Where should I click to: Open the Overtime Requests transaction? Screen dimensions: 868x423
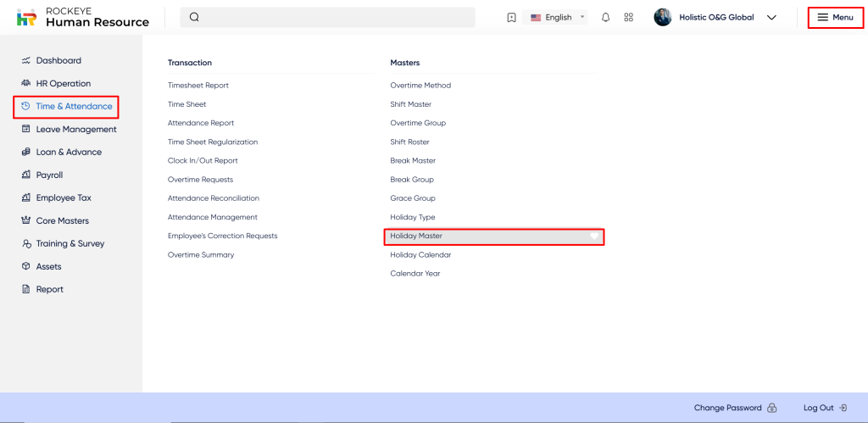[200, 180]
